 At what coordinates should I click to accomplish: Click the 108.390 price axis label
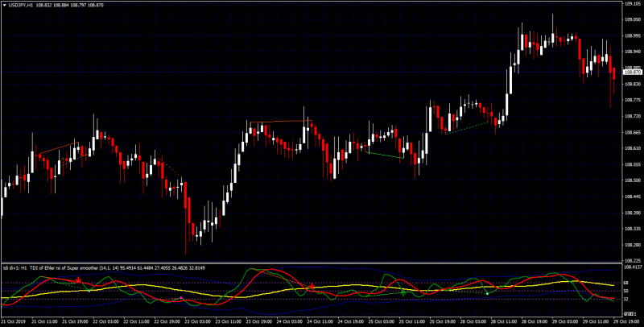[x=633, y=213]
